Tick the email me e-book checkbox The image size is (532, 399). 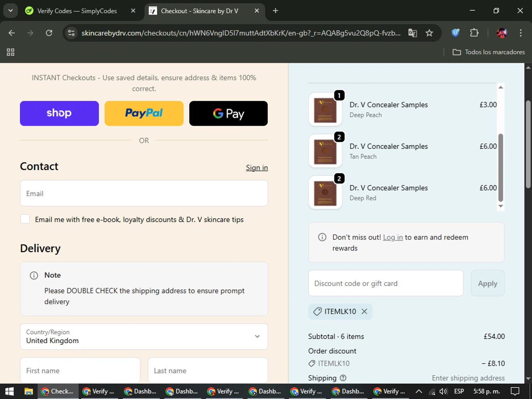point(25,219)
